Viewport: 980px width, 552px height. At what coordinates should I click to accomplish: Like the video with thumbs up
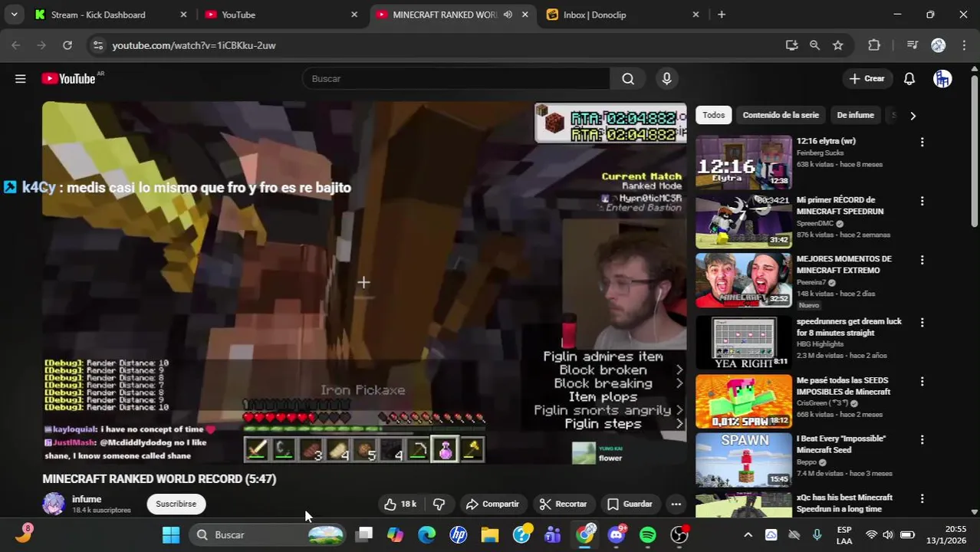pyautogui.click(x=400, y=504)
